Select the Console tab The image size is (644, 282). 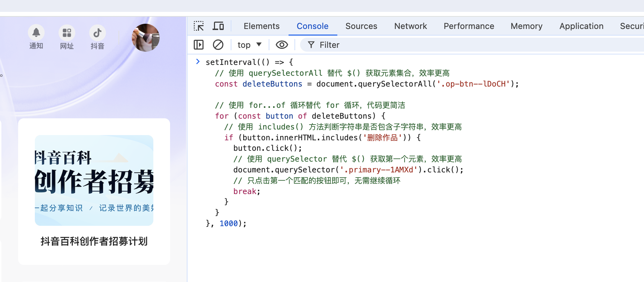pyautogui.click(x=313, y=26)
